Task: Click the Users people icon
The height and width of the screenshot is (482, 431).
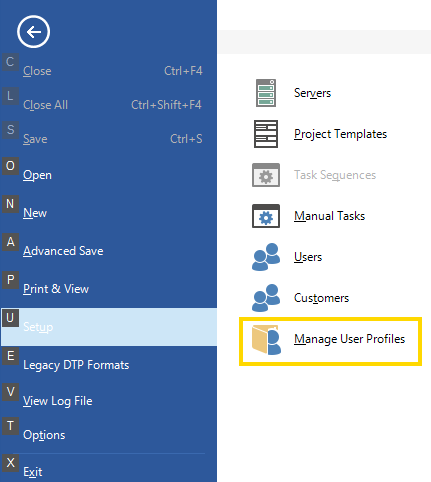Action: pyautogui.click(x=266, y=257)
